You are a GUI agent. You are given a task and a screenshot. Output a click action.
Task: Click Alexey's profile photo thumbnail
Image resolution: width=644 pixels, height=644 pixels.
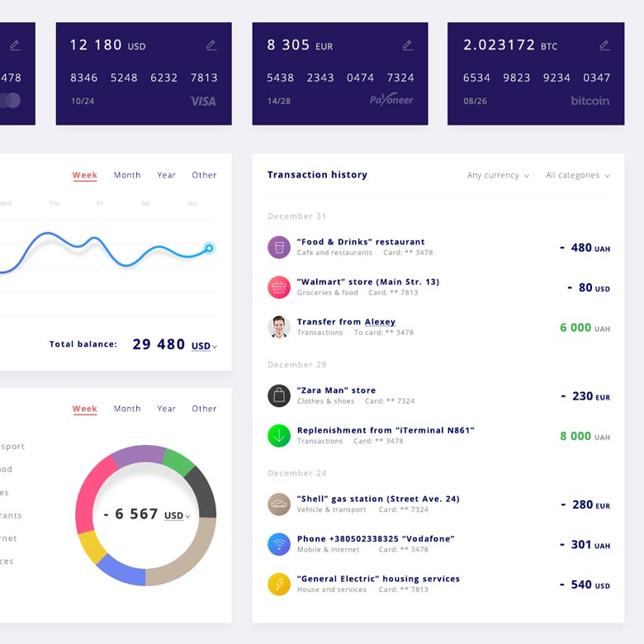(279, 327)
